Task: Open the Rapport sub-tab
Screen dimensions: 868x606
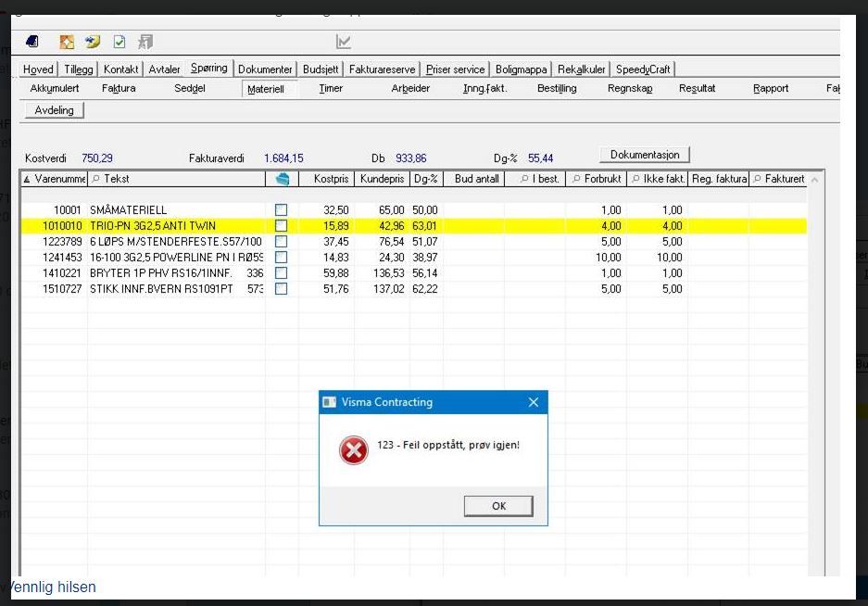Action: (771, 88)
